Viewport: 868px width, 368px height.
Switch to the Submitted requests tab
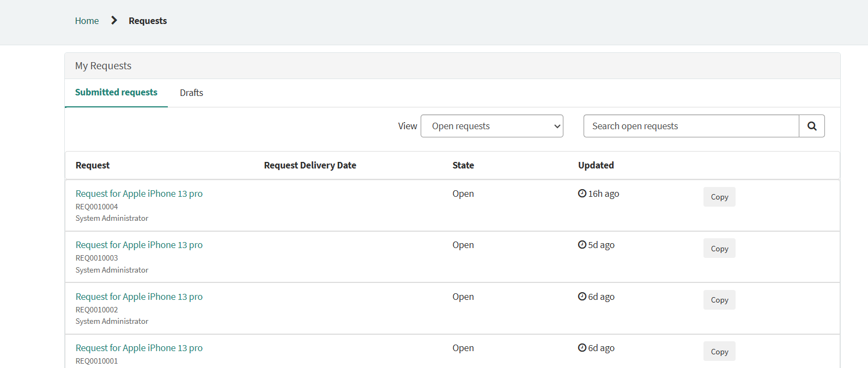pyautogui.click(x=116, y=93)
